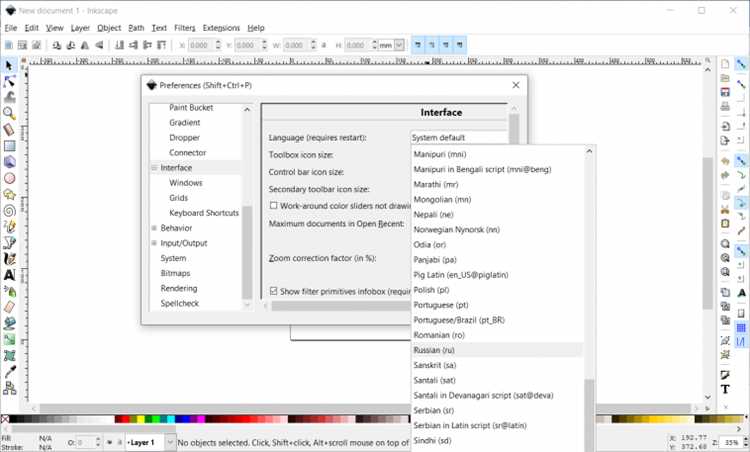The image size is (750, 452).
Task: Open Spellcheck preferences page
Action: 179,303
